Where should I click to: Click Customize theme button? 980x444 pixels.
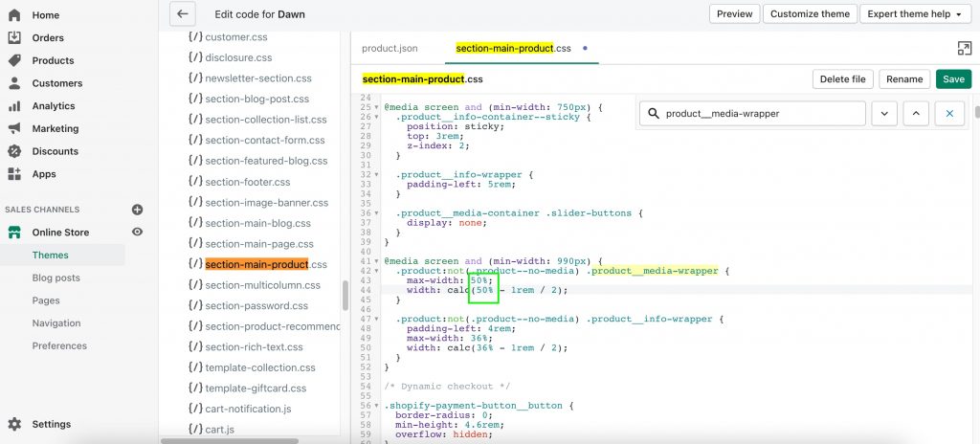click(810, 13)
